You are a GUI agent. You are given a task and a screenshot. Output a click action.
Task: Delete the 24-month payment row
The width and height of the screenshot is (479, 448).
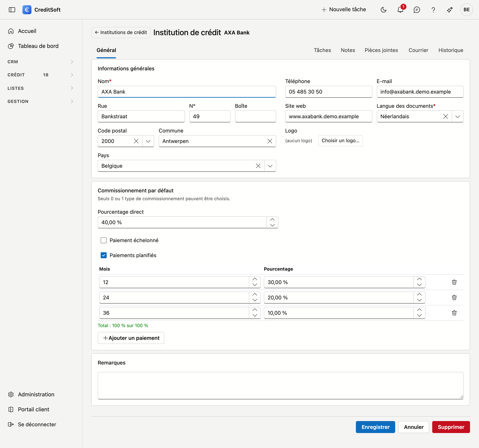pyautogui.click(x=454, y=298)
